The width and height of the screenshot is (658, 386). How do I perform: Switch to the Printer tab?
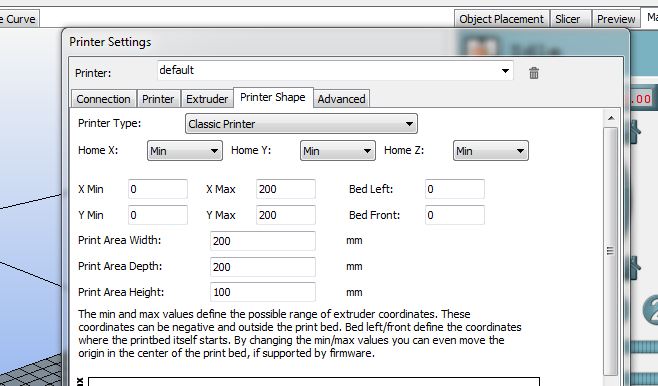coord(158,99)
